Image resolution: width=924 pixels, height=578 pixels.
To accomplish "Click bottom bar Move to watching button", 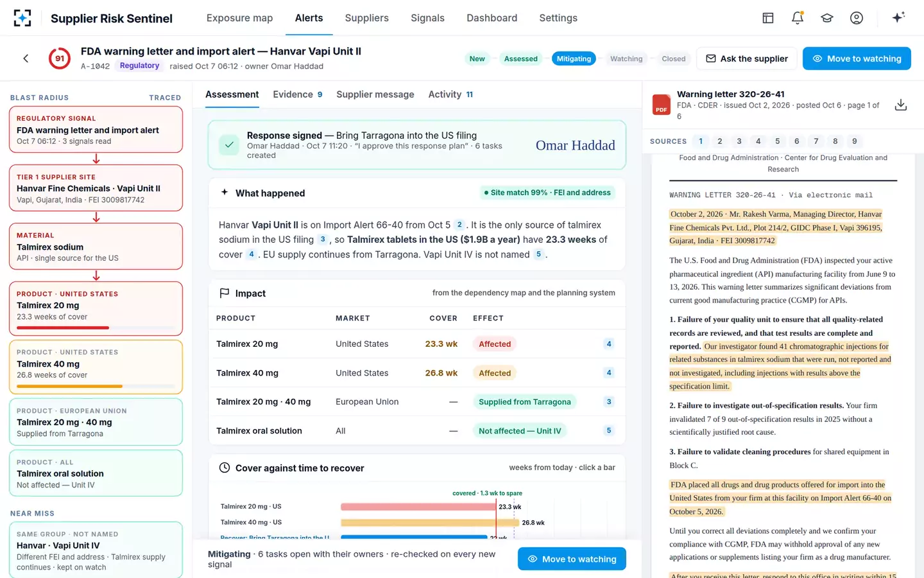I will [x=572, y=559].
